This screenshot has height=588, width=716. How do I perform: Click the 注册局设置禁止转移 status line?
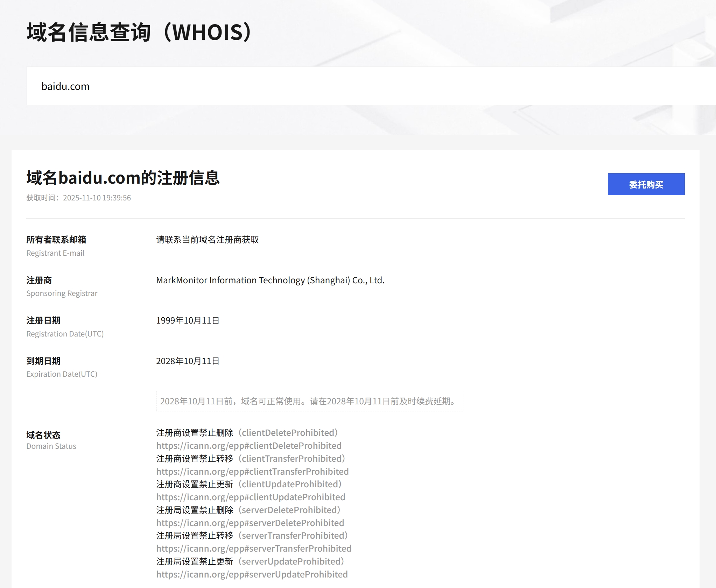pos(252,536)
